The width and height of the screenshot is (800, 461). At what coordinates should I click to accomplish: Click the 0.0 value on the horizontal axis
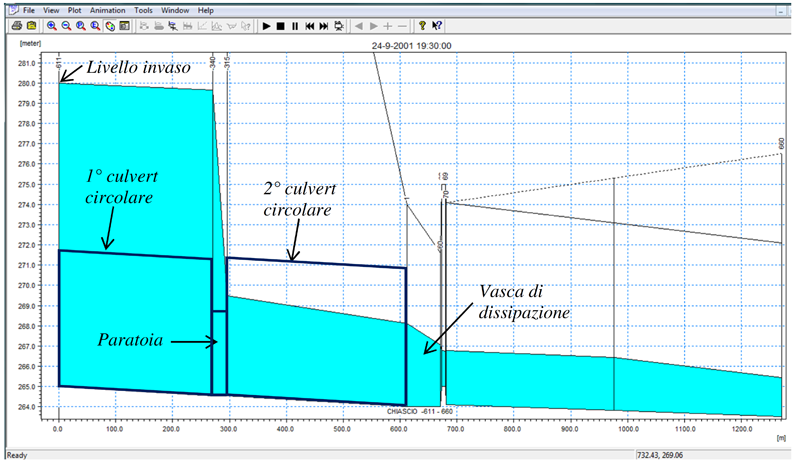tap(58, 429)
